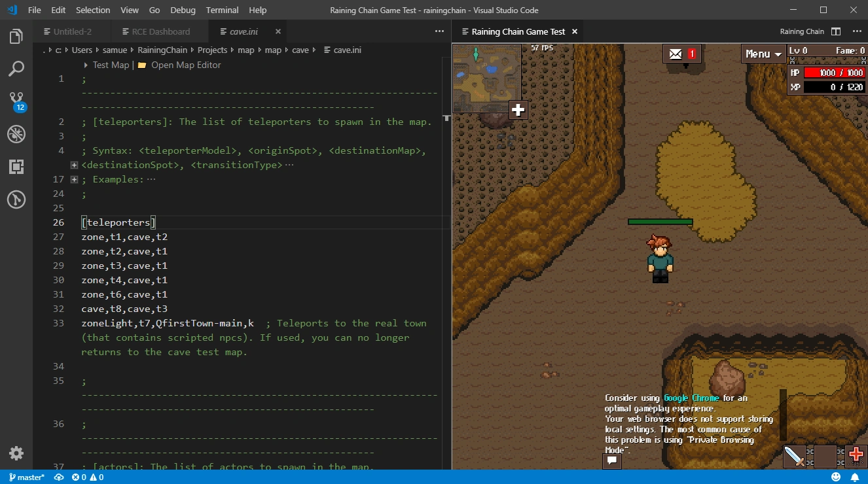Close the cave.ini tab
Screen dimensions: 868x484
tap(278, 31)
